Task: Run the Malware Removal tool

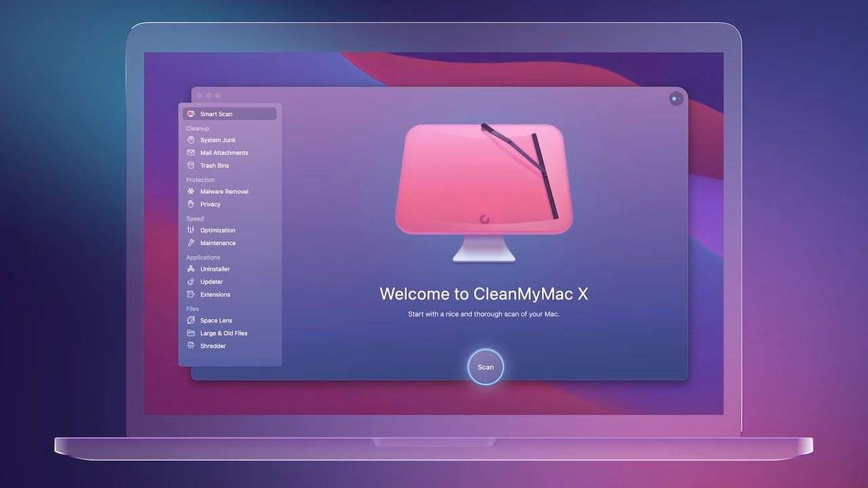Action: click(x=219, y=191)
